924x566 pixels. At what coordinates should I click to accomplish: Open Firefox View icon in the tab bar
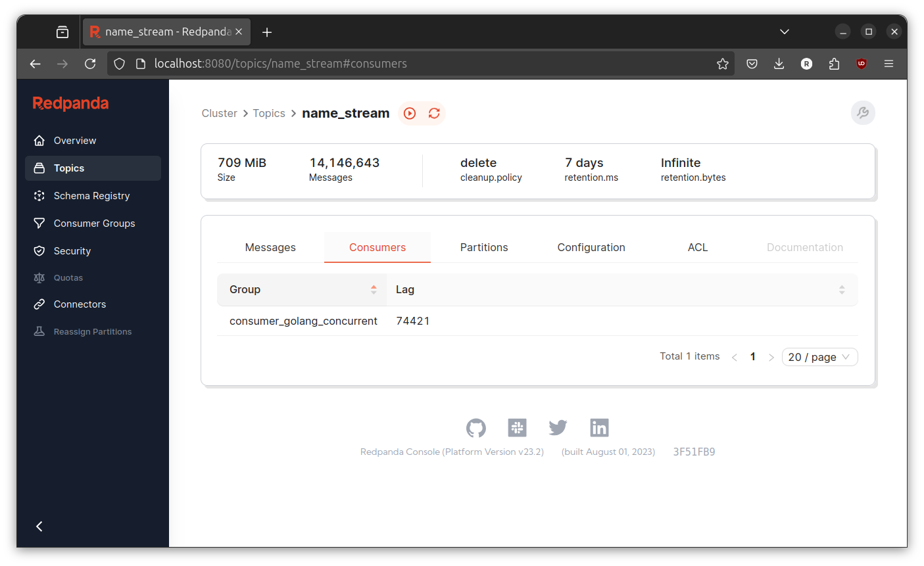62,32
